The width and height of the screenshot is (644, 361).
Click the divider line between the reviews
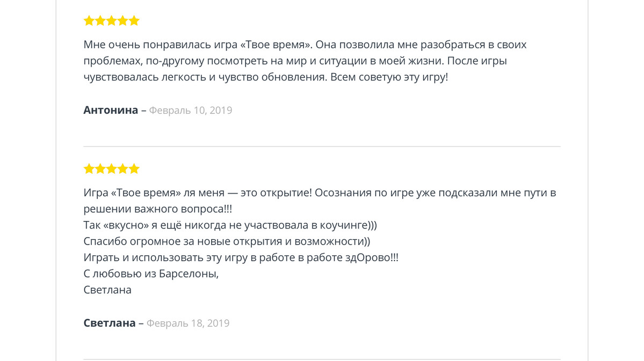[x=322, y=146]
